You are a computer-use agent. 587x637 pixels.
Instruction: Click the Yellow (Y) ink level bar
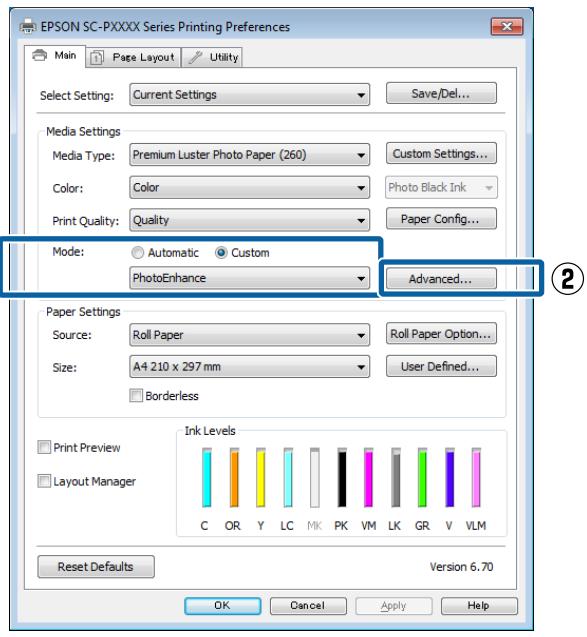(x=261, y=477)
